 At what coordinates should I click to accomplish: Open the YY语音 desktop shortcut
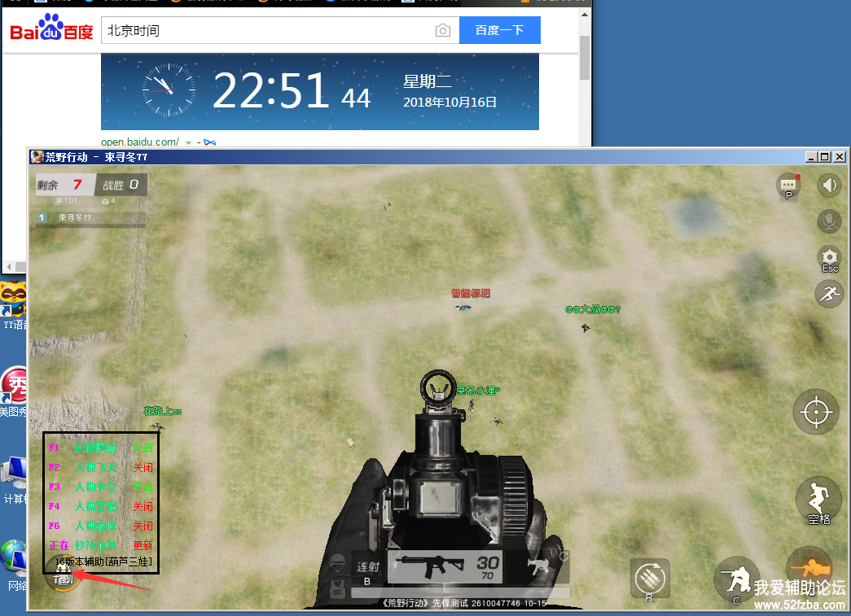pos(14,305)
